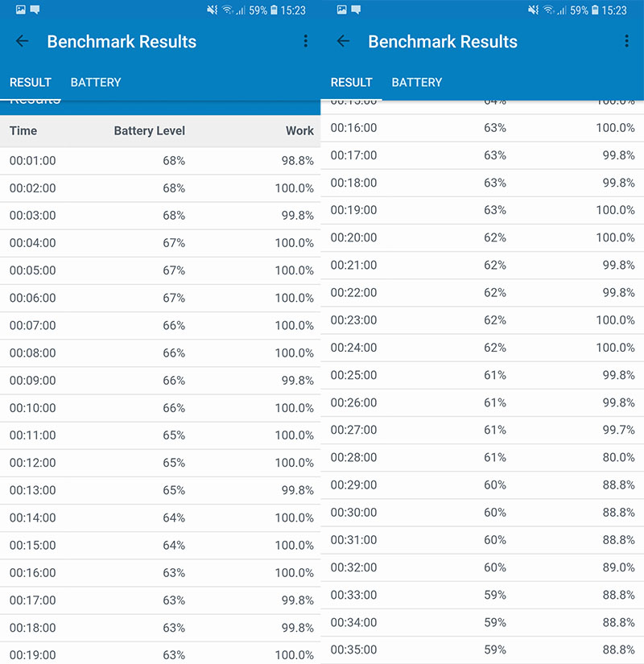Tap the battery icon in left status bar

(x=275, y=10)
